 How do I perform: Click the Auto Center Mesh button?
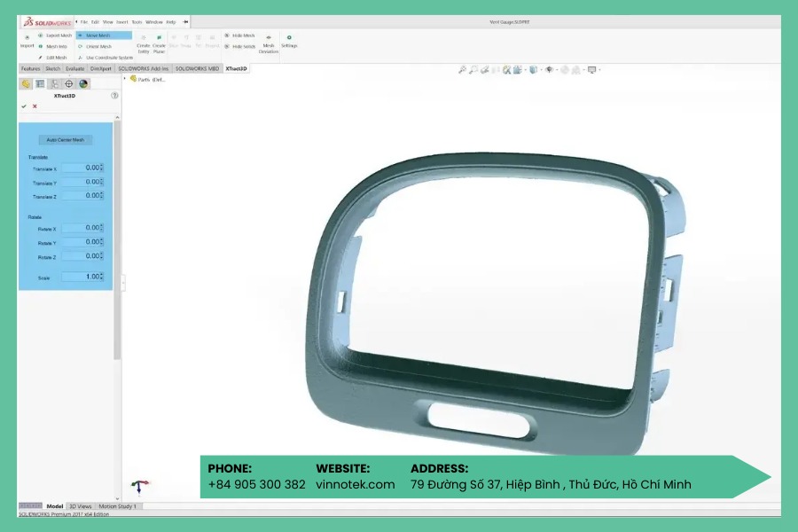coord(66,139)
